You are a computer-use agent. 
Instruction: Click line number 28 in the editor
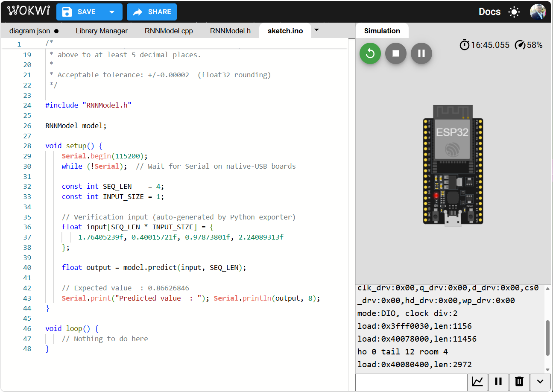(27, 146)
